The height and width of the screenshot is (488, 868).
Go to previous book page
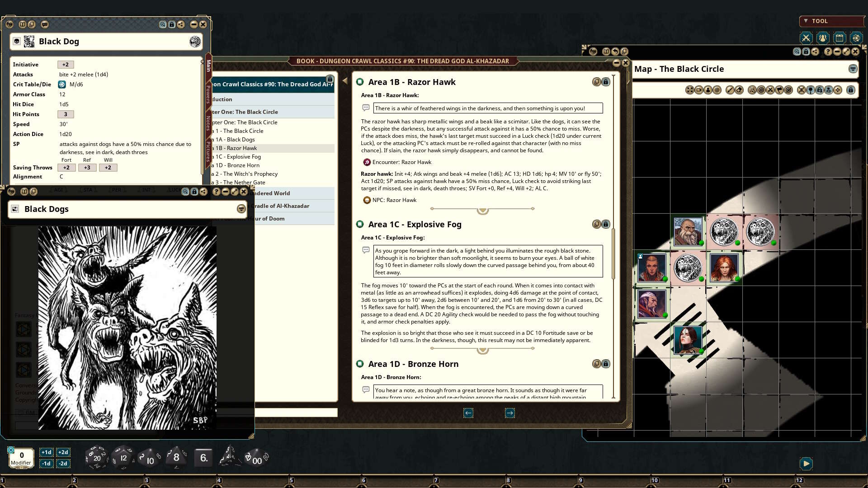pyautogui.click(x=468, y=413)
